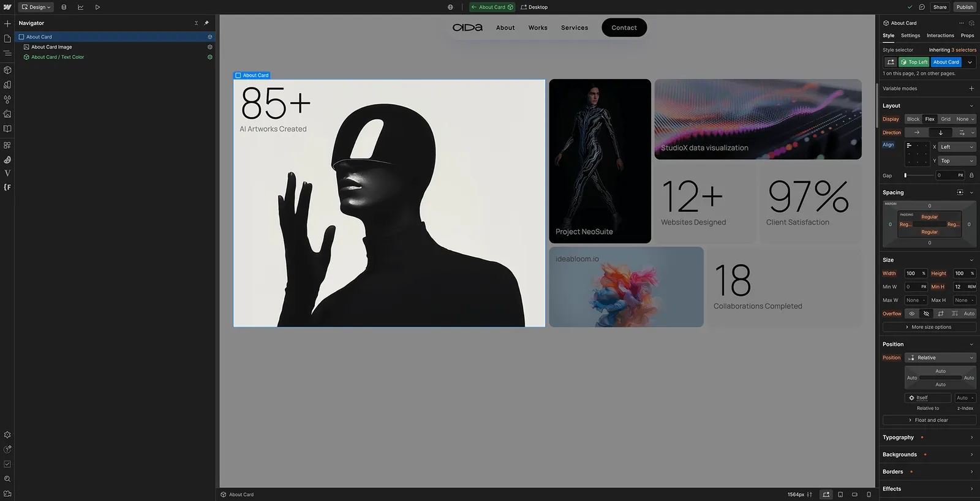Set Display to Block
Screen dimensions: 980x501
[x=913, y=119]
